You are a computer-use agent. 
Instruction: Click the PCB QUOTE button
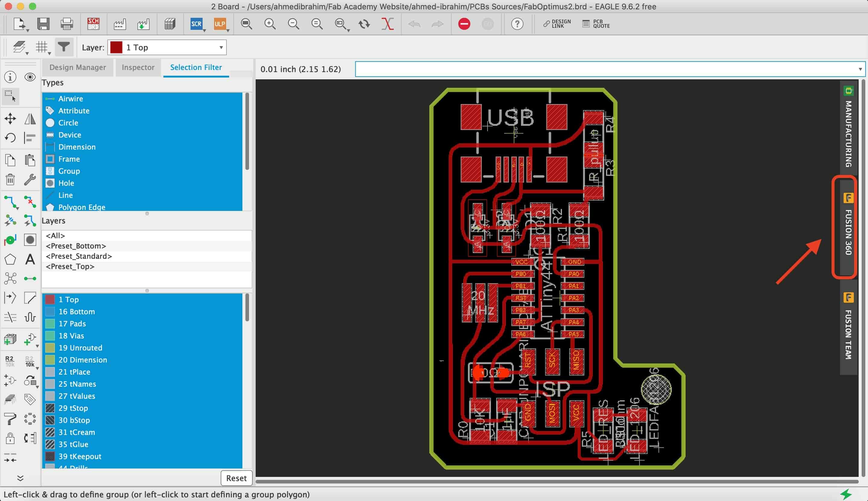pyautogui.click(x=596, y=24)
